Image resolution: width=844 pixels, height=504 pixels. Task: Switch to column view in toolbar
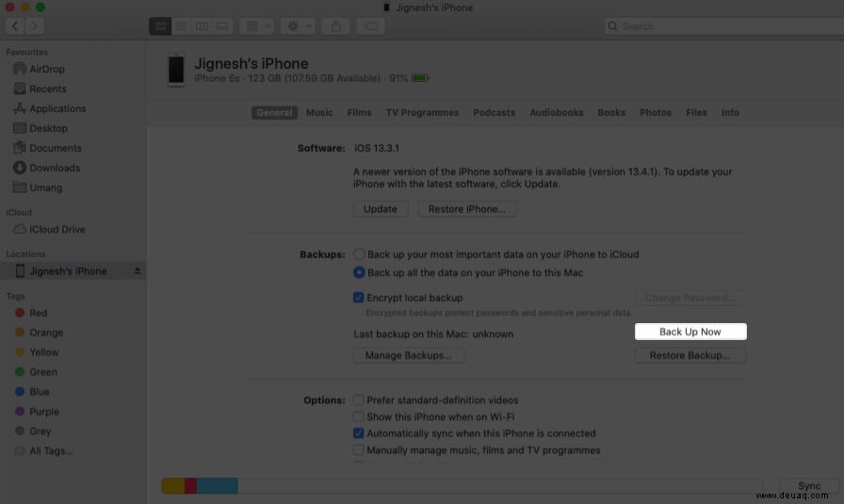click(x=202, y=25)
